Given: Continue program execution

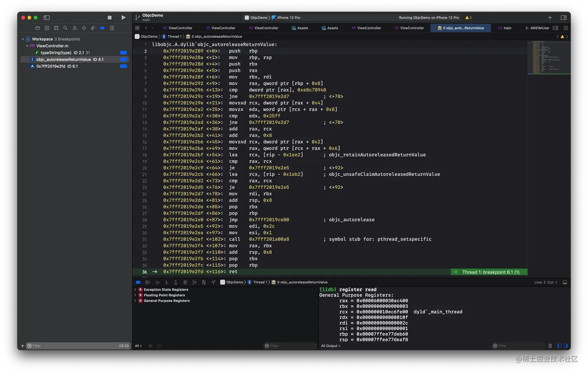Looking at the screenshot, I should pos(147,282).
